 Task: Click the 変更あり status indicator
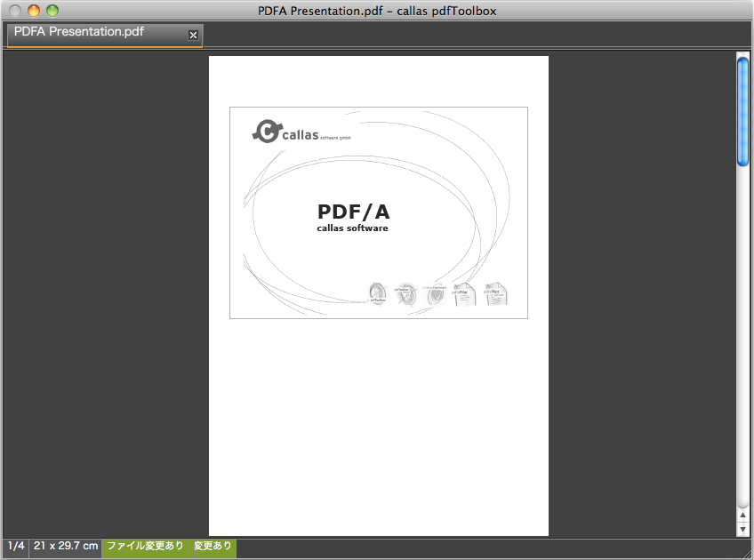(x=213, y=547)
